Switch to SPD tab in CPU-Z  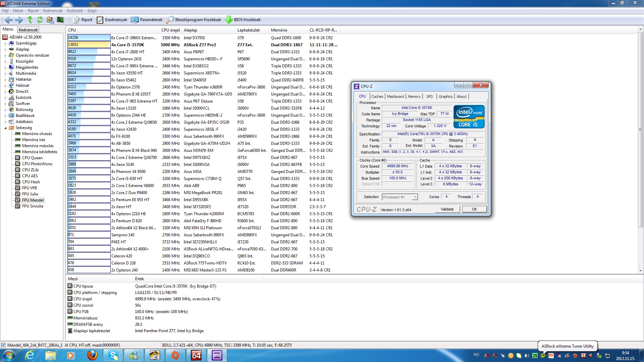[429, 97]
